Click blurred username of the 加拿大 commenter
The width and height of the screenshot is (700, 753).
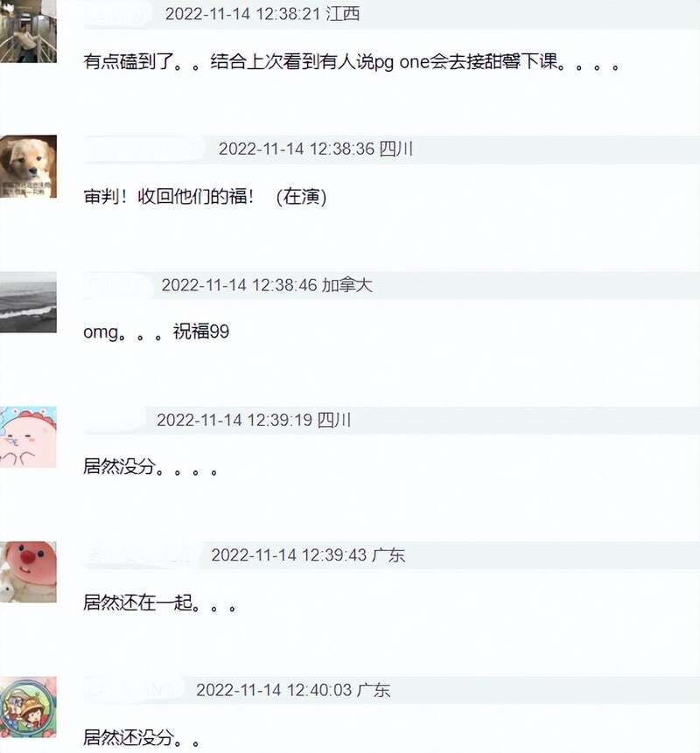point(116,285)
